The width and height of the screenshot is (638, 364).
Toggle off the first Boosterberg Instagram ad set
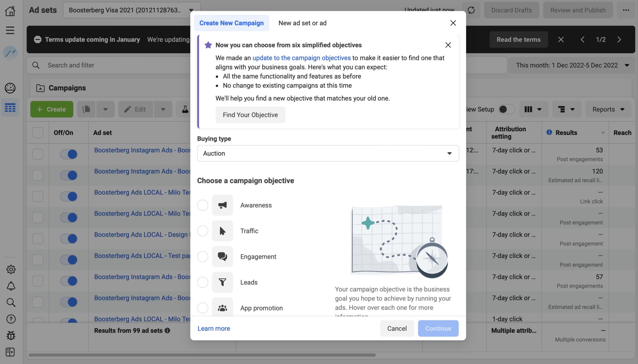click(69, 154)
